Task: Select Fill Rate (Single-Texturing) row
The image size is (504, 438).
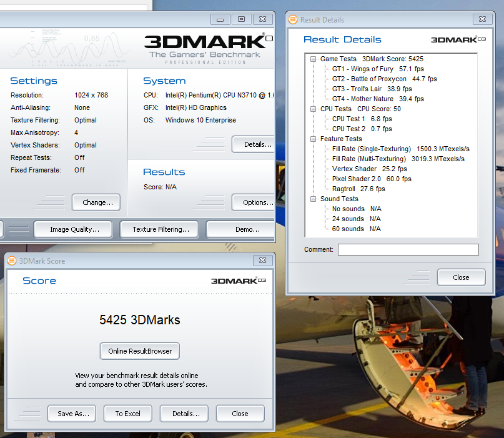Action: 401,149
